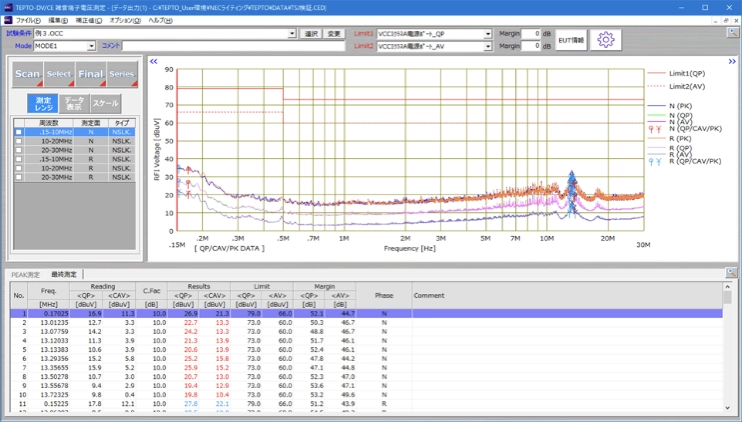Check the 10-20MHz N range checkbox
Viewport: 742px width, 422px height.
pyautogui.click(x=18, y=141)
